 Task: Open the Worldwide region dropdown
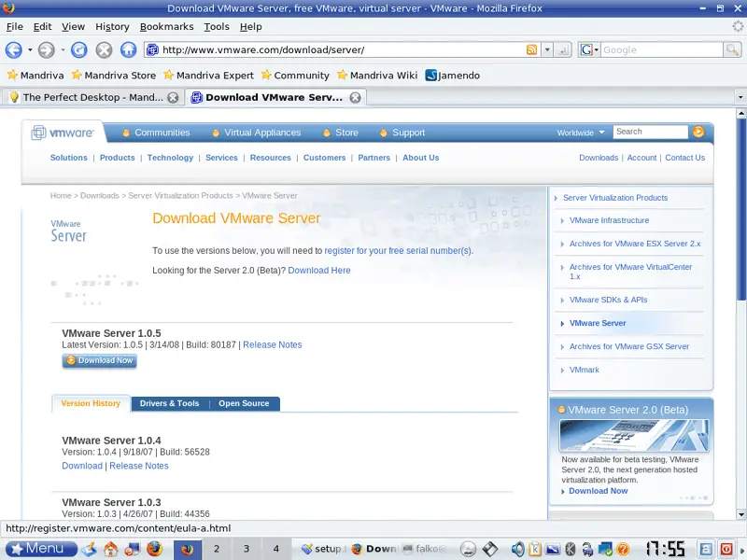(581, 133)
